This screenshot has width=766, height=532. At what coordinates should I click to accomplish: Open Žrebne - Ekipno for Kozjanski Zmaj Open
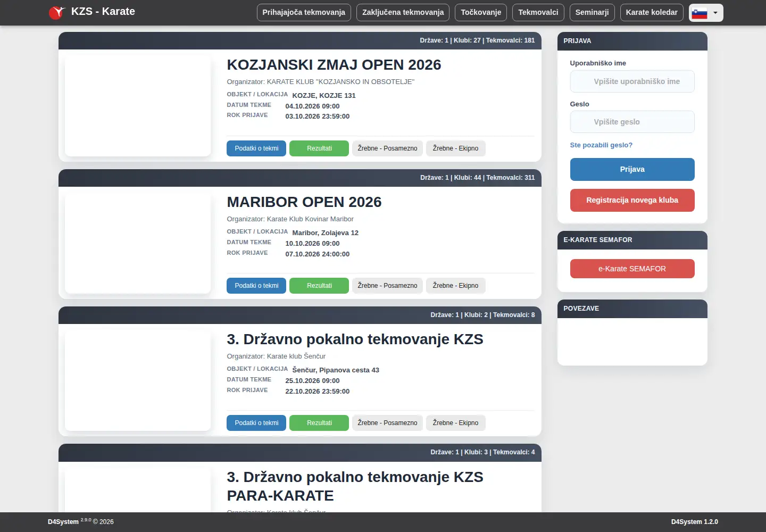[455, 148]
